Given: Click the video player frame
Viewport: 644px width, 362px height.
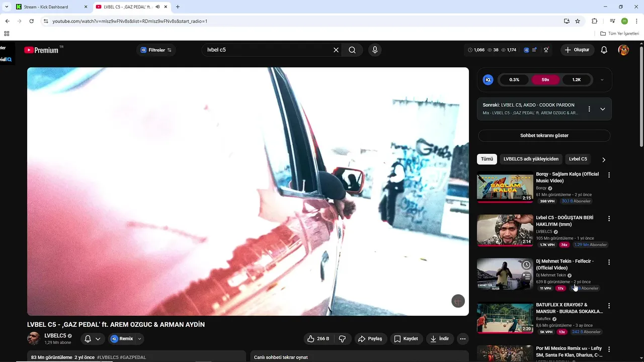Looking at the screenshot, I should [x=248, y=192].
